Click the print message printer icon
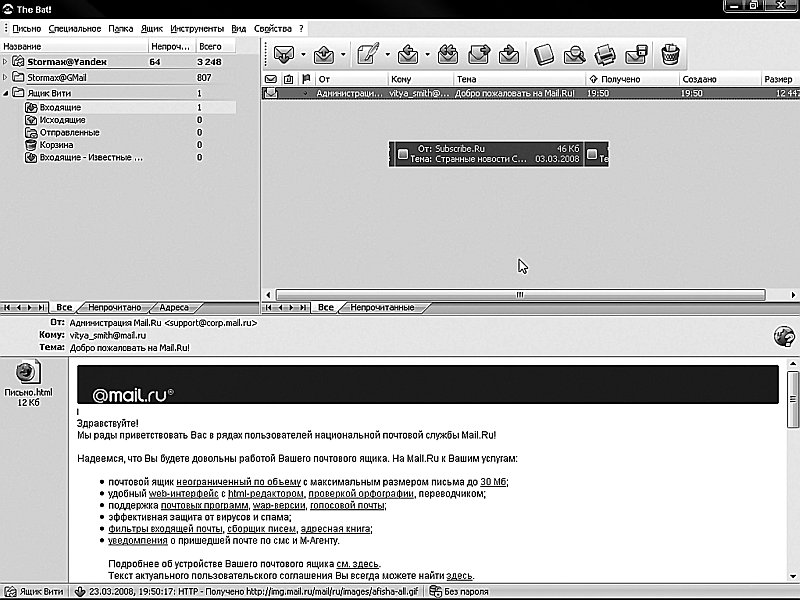800x600 pixels. (605, 54)
